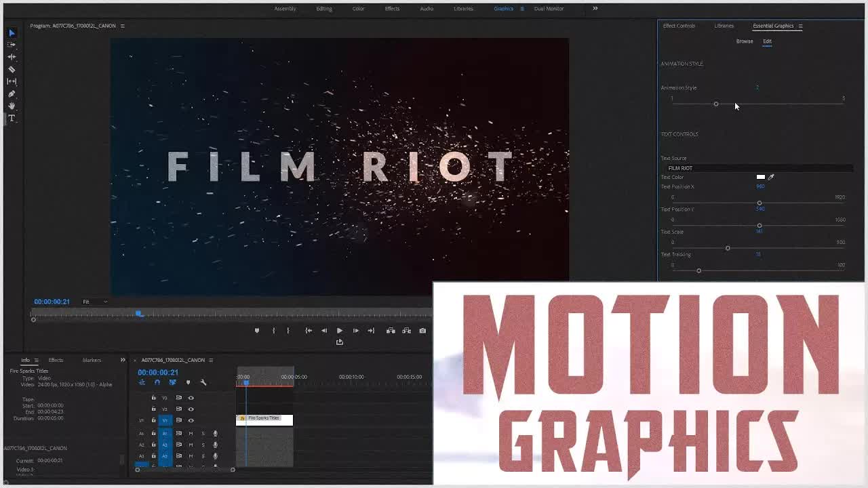Toggle the timeline Snap magnet

pos(157,382)
